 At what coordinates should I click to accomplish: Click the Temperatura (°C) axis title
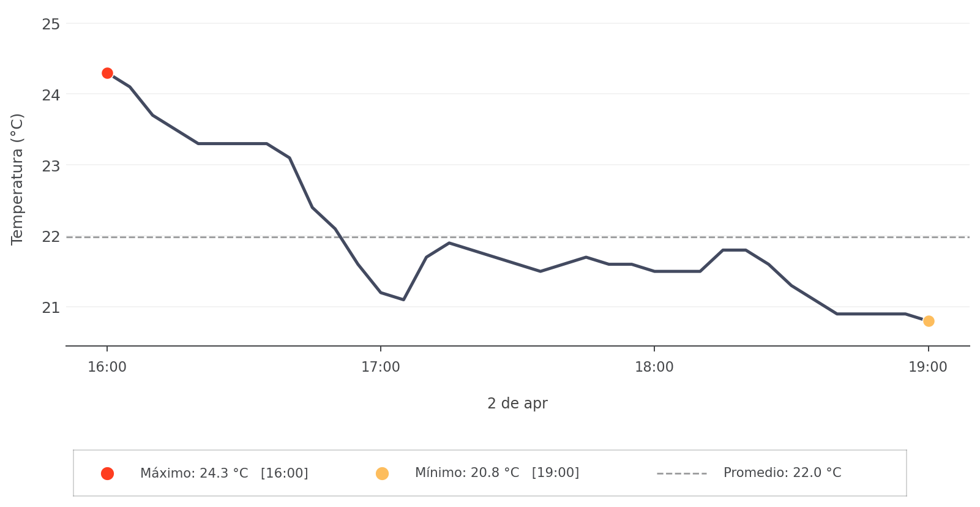pos(17,179)
